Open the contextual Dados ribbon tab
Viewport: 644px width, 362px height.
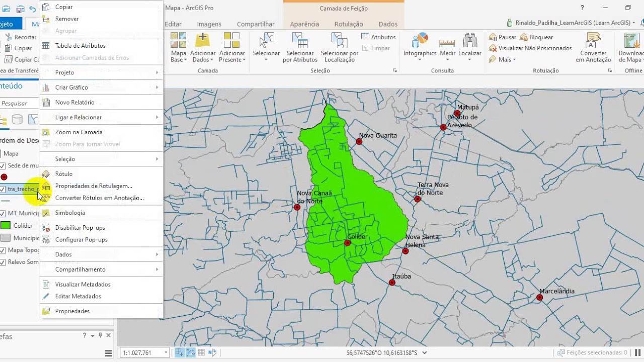(x=388, y=24)
